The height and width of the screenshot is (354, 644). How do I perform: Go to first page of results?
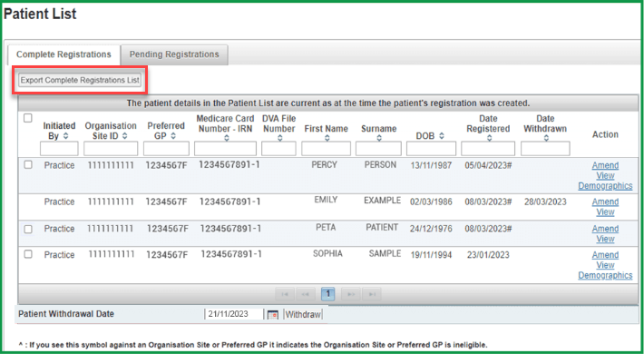[285, 294]
